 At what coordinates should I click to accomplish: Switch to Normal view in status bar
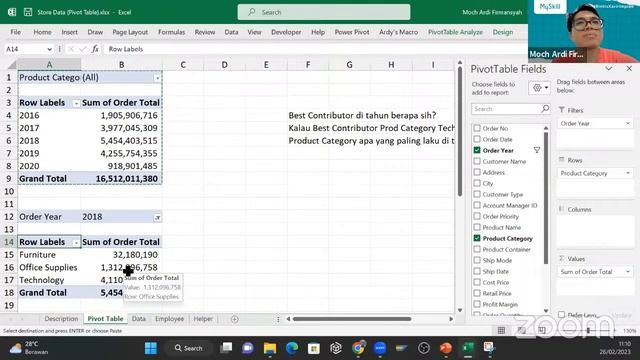[501, 330]
